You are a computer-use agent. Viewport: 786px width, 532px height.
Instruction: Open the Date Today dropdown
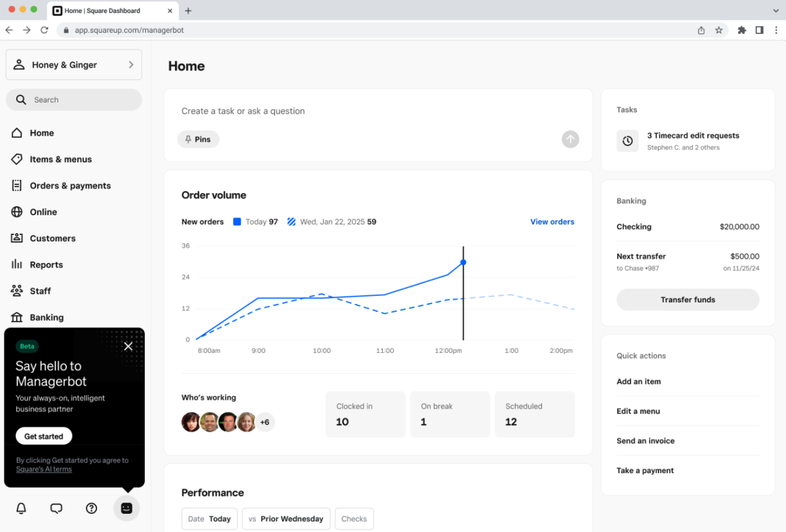click(210, 519)
